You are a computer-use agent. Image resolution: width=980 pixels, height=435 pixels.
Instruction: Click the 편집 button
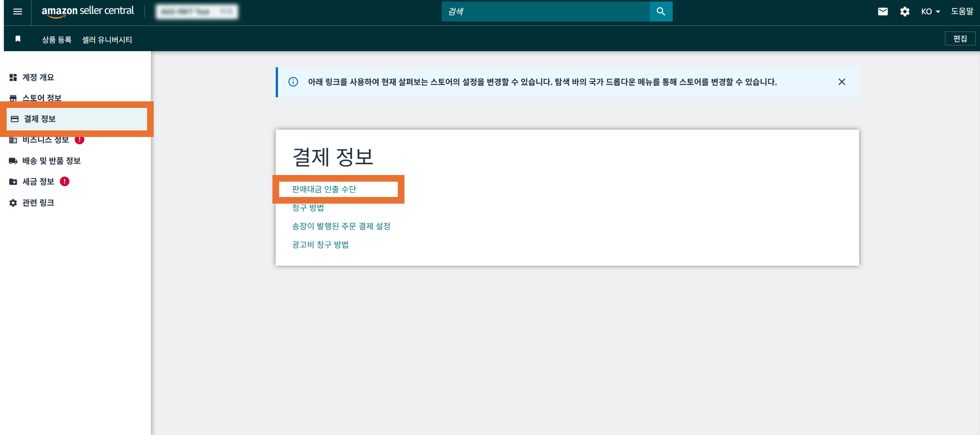(960, 39)
